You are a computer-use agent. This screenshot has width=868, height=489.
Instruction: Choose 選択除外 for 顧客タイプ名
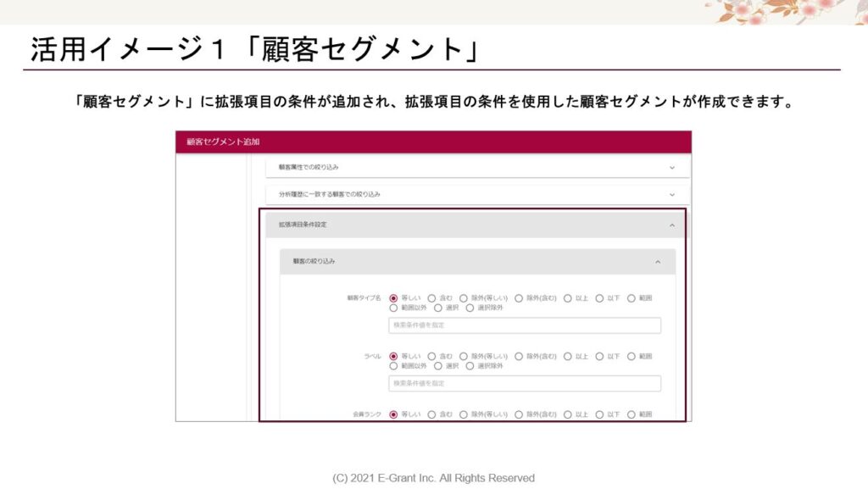470,308
